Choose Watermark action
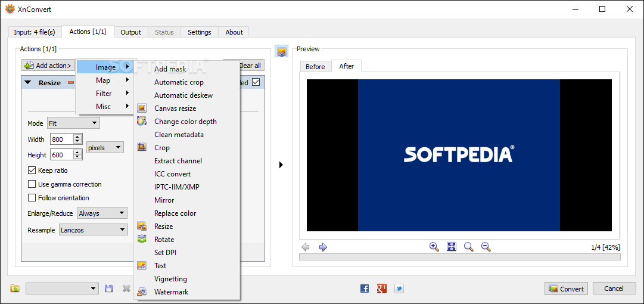Image resolution: width=644 pixels, height=304 pixels. click(x=187, y=292)
